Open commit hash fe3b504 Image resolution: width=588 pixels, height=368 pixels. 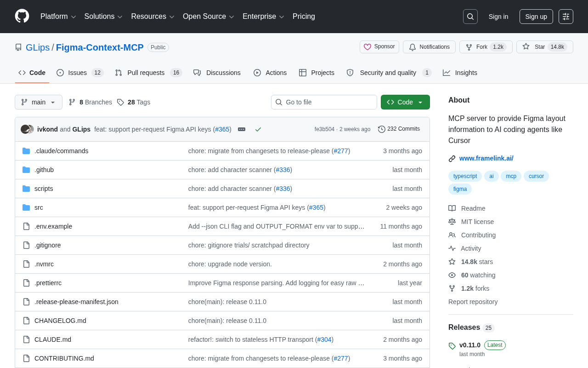tap(324, 129)
